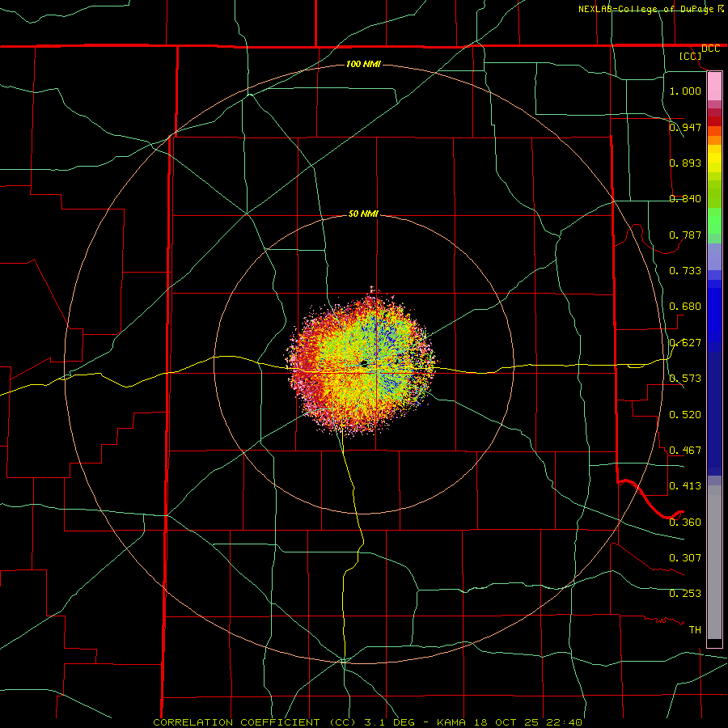Pick the pink segment of the color bar
Screen dimensions: 728x728
coord(714,87)
